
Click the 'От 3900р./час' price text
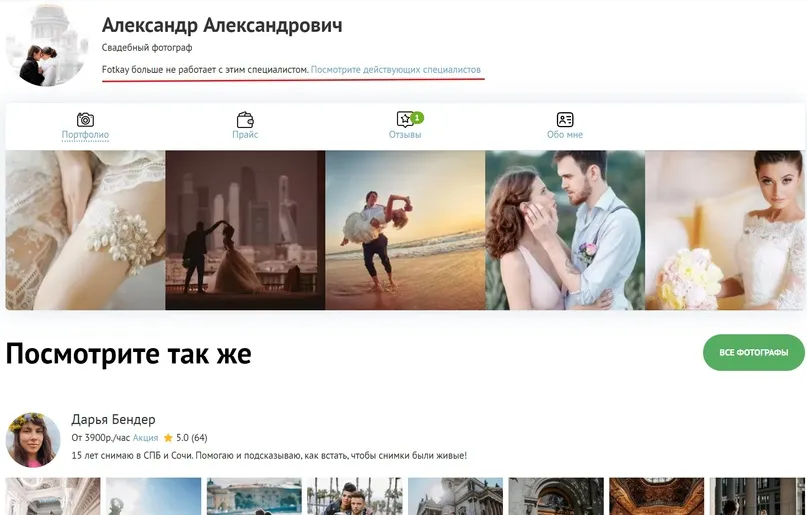100,438
